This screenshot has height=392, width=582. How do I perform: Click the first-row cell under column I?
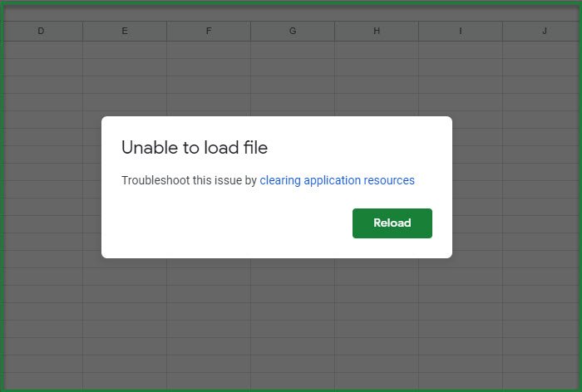[x=461, y=49]
